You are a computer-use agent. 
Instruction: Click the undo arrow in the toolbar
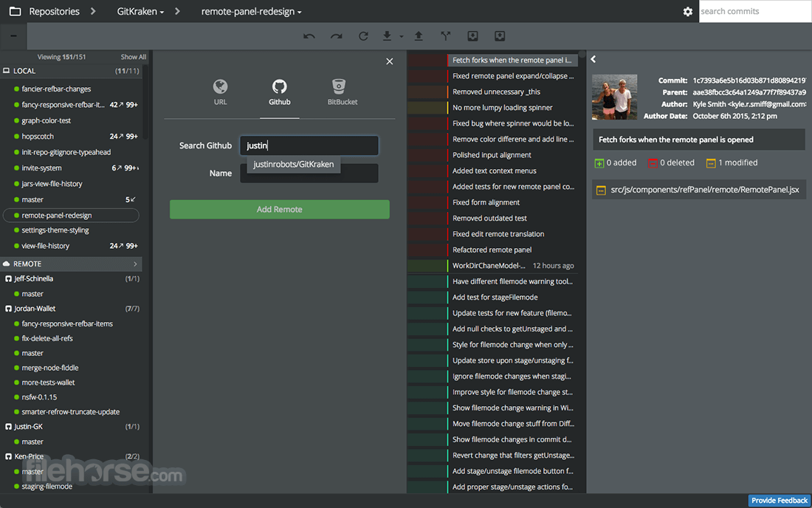[x=309, y=36]
